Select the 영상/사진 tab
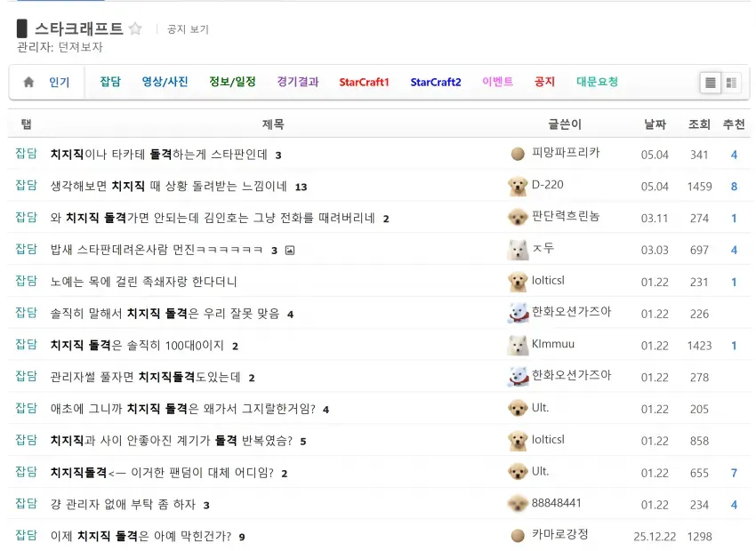756x551 pixels. (x=165, y=82)
